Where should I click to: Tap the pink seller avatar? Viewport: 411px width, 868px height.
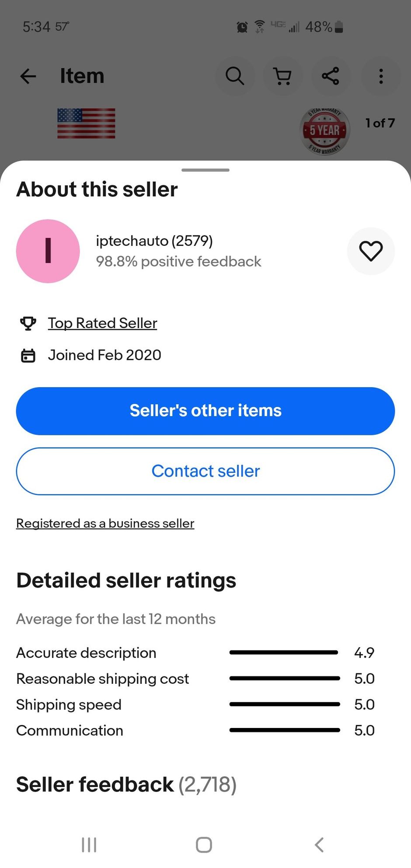coord(48,251)
